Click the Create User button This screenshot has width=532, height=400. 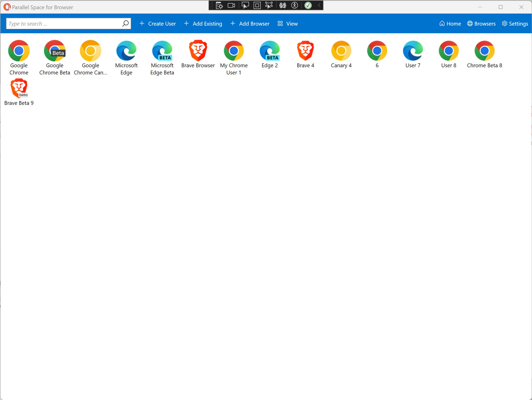click(x=158, y=24)
